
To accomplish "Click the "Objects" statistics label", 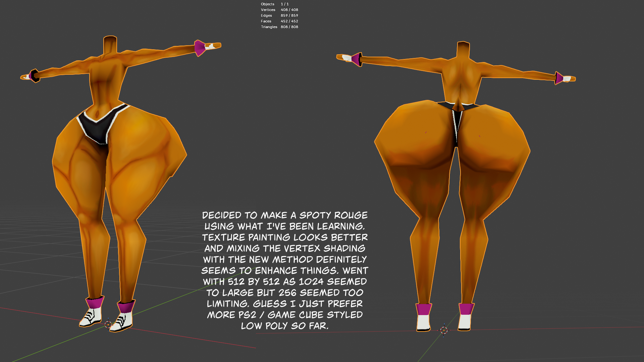I will point(268,4).
